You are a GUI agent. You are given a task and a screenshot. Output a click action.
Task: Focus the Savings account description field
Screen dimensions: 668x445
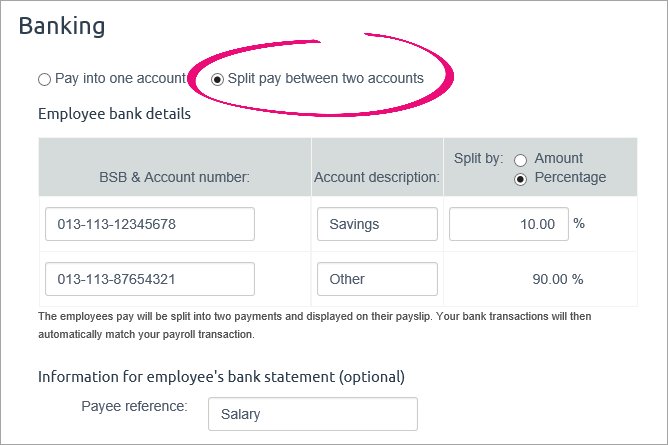click(377, 224)
